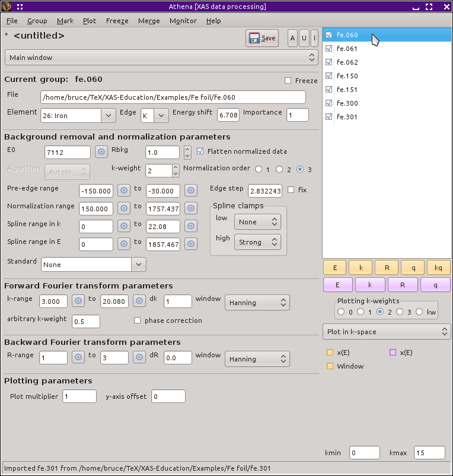Open low spline clamp dropdown None
453x476 pixels.
click(x=257, y=222)
